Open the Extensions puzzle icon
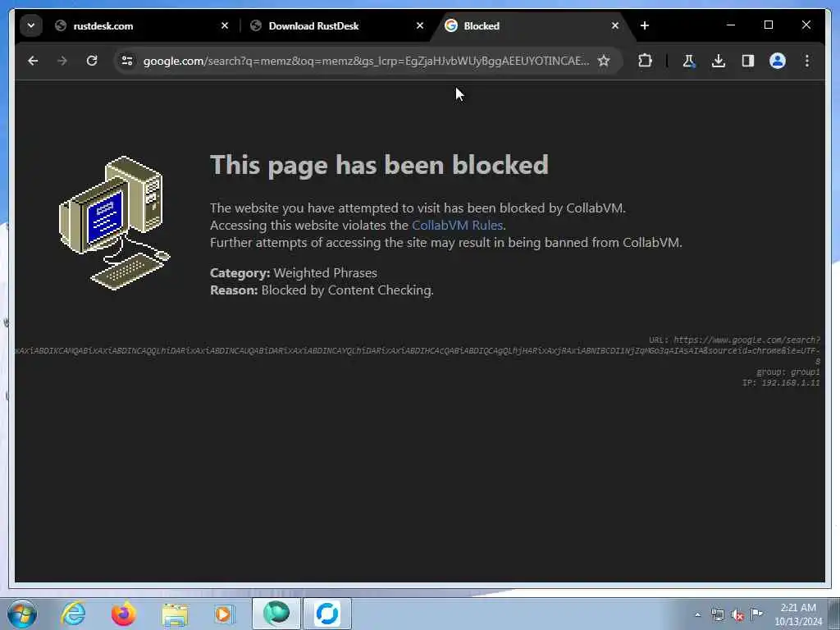 (645, 61)
